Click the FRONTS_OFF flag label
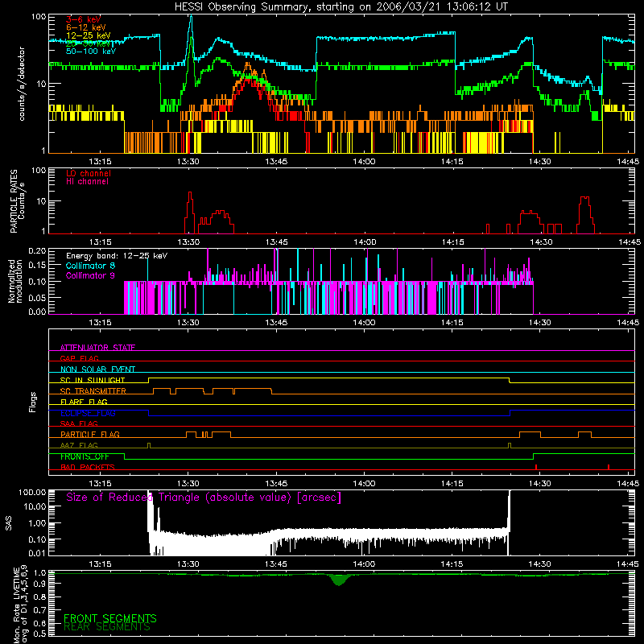This screenshot has width=644, height=644. coord(85,456)
